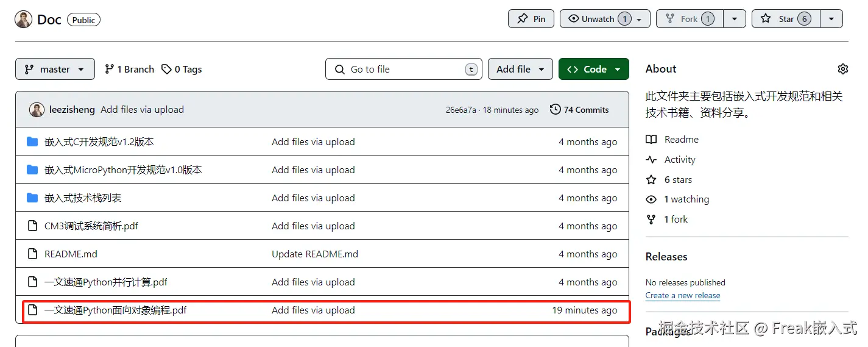Open file 一文速通Python面向对象编程.pdf
The height and width of the screenshot is (347, 868).
pos(116,310)
